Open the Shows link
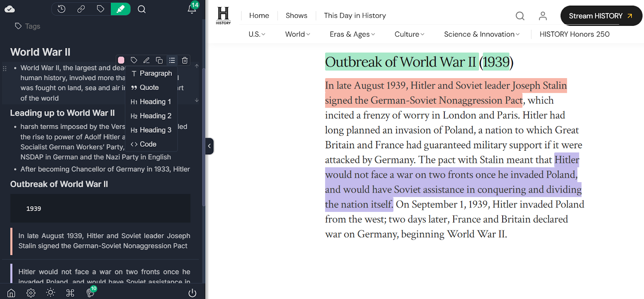This screenshot has height=299, width=644. point(297,16)
